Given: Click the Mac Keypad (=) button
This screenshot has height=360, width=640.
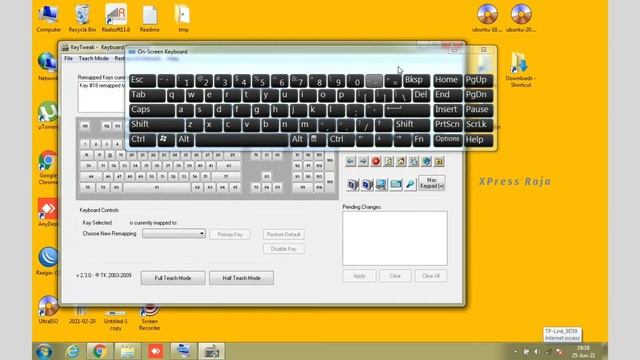Looking at the screenshot, I should 432,183.
